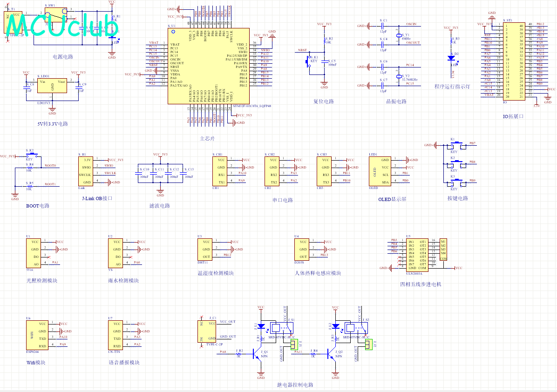Select the S_R3 1K resistor symbol

(x=451, y=41)
